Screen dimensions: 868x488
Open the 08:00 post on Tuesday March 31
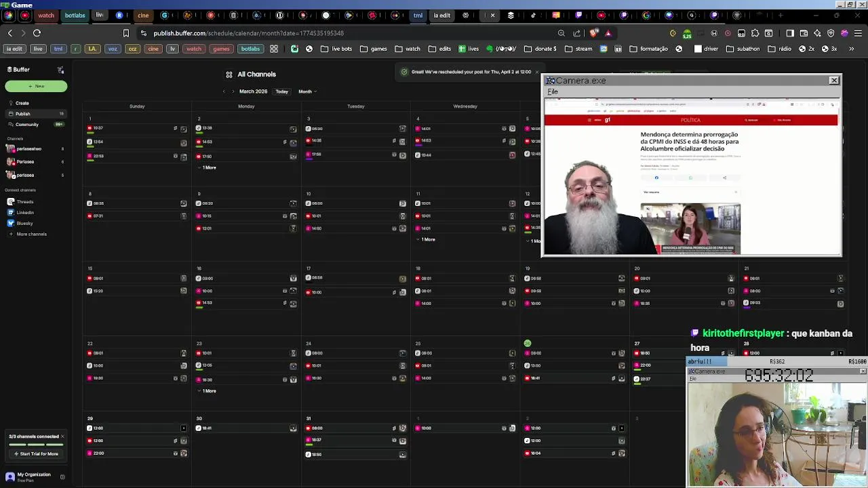(356, 428)
